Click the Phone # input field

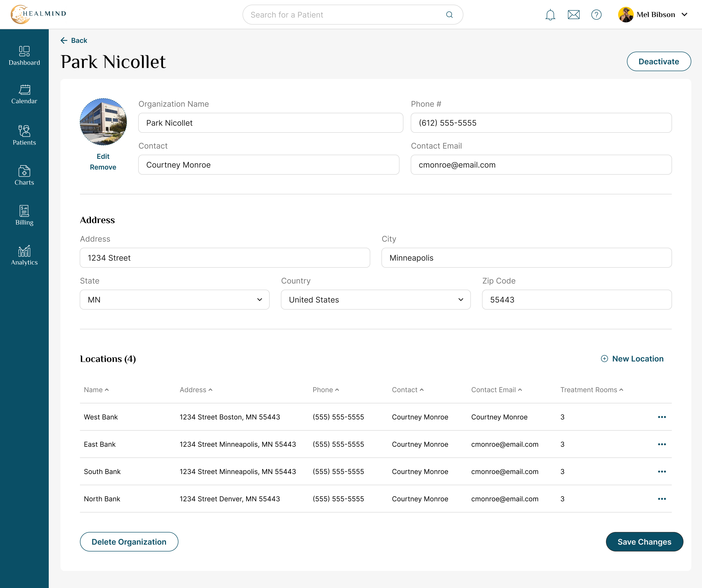tap(541, 123)
